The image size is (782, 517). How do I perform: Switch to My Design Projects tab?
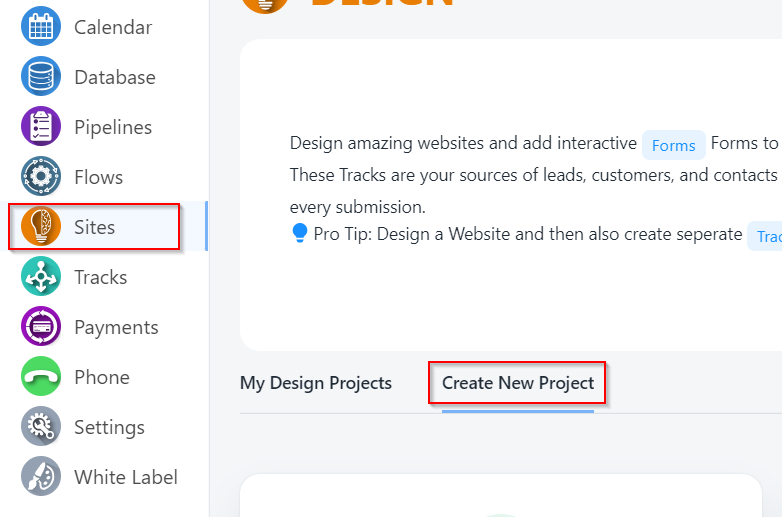(316, 383)
